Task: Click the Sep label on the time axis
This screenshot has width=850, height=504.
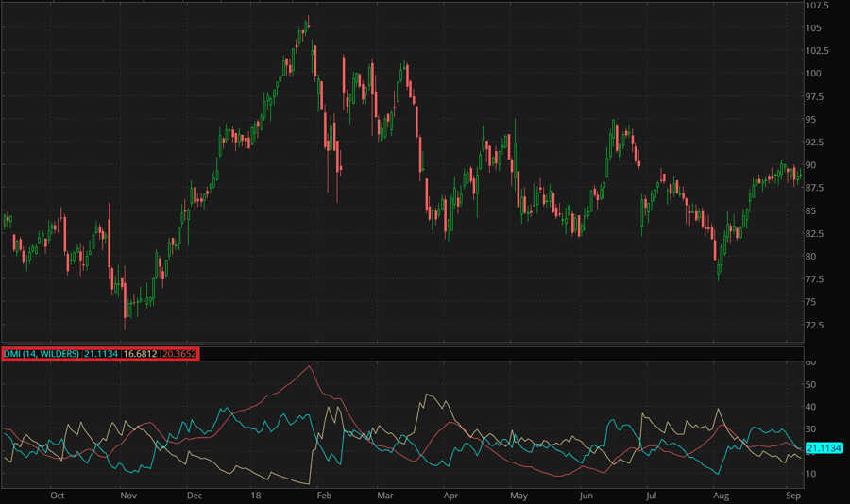Action: click(793, 495)
